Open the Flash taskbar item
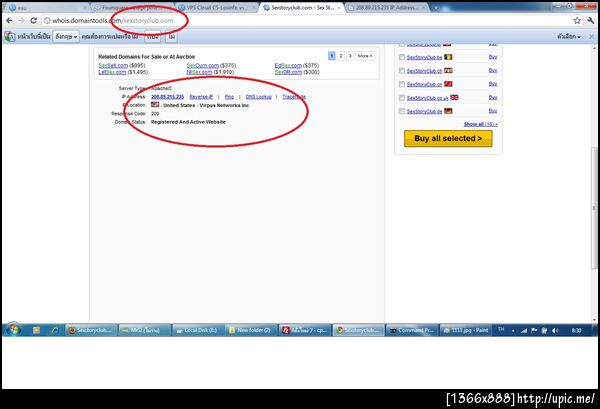Image resolution: width=600 pixels, height=409 pixels. click(305, 330)
